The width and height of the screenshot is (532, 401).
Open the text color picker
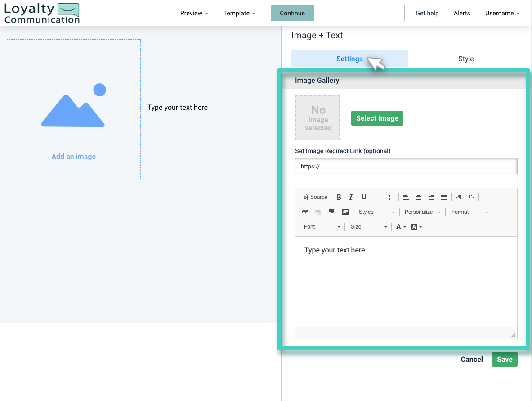(x=398, y=226)
